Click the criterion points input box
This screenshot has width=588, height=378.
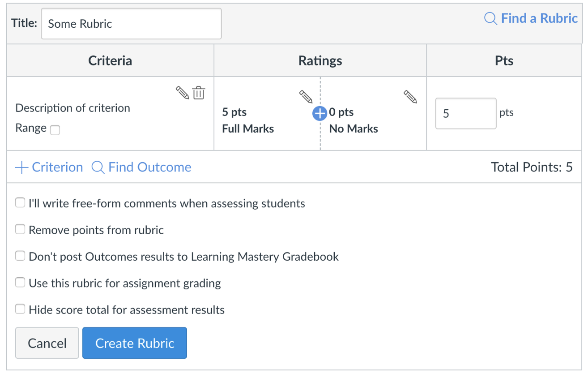pyautogui.click(x=465, y=113)
